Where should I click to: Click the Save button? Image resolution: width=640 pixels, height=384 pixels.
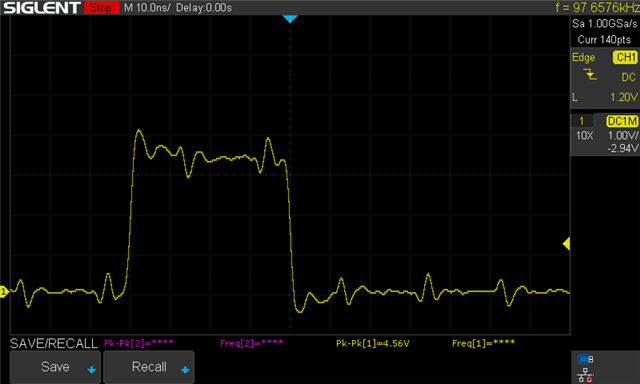(55, 367)
